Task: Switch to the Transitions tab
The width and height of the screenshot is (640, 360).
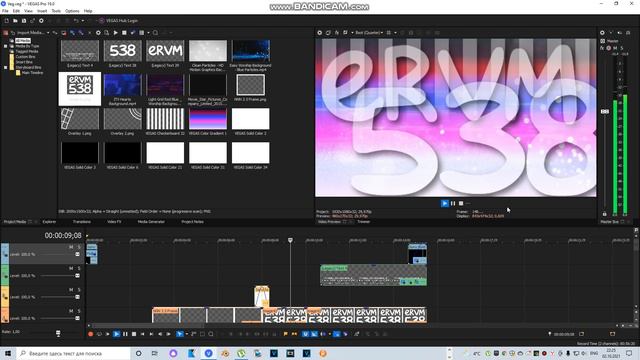Action: 82,222
